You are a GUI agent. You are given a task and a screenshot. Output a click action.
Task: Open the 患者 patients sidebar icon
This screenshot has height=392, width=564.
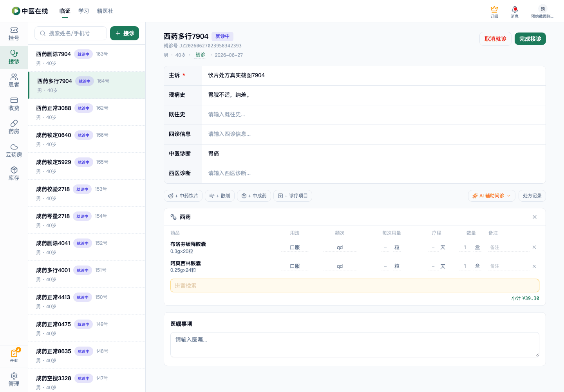pyautogui.click(x=14, y=81)
